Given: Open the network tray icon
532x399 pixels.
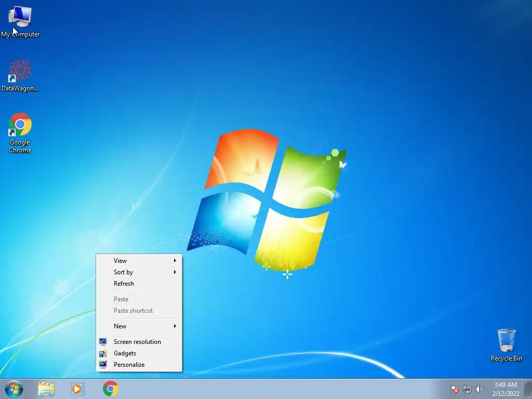Looking at the screenshot, I should coord(467,389).
